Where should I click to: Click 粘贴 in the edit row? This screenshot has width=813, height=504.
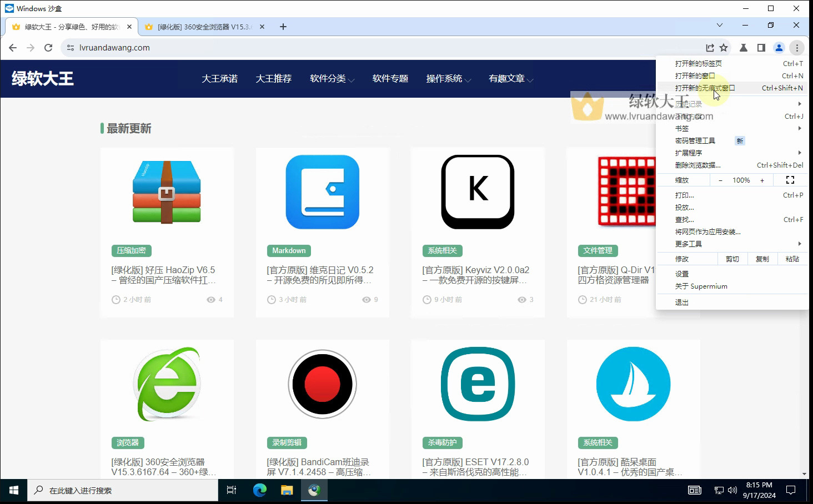[792, 259]
